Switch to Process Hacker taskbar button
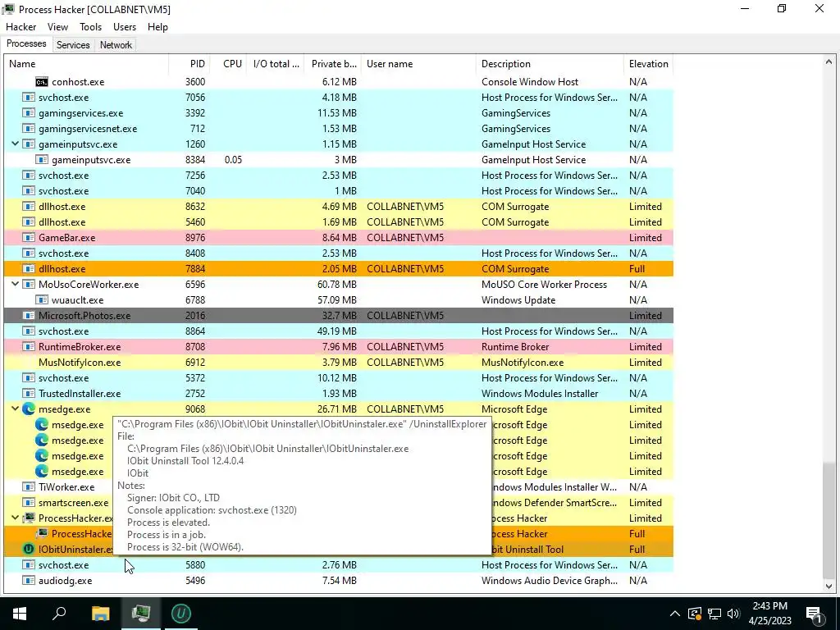Image resolution: width=840 pixels, height=630 pixels. 141,614
